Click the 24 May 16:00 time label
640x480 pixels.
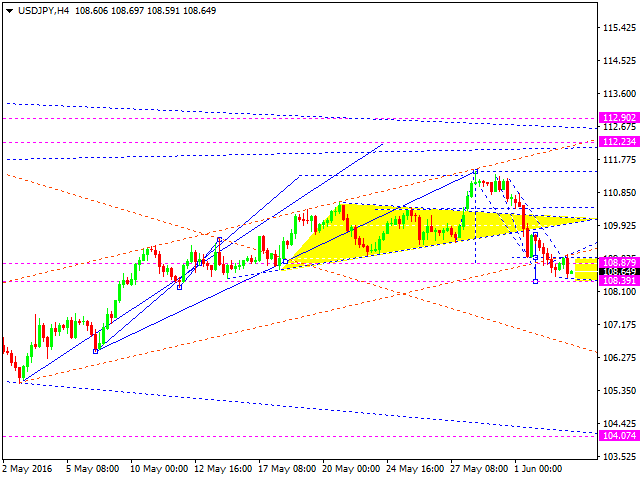[415, 469]
